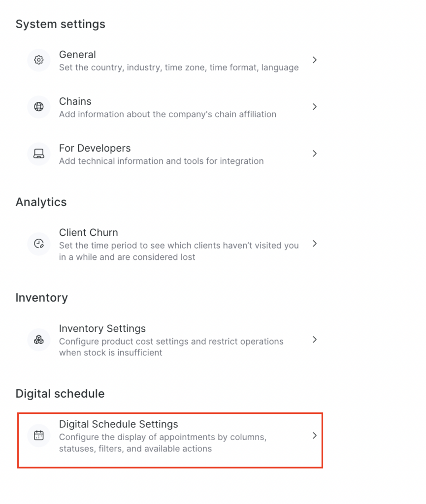Open Digital Schedule Settings via its chevron
426x504 pixels.
(x=315, y=436)
